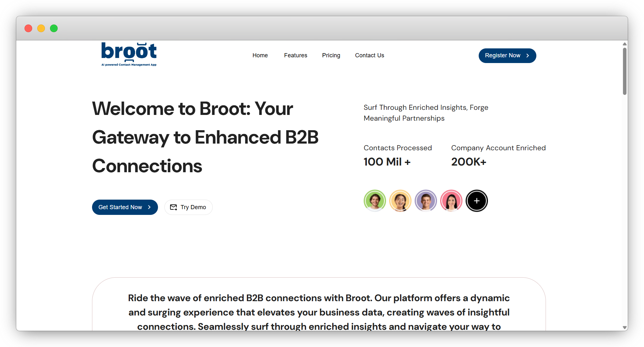This screenshot has height=347, width=644.
Task: Go to Features in navigation
Action: [x=296, y=55]
